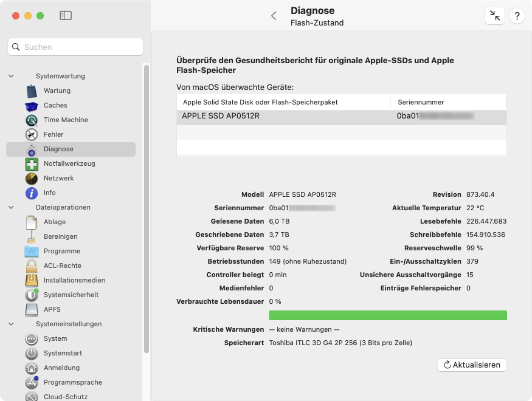
Task: Click the Ein-/Ausschaltzyklen value 379
Action: coord(472,261)
